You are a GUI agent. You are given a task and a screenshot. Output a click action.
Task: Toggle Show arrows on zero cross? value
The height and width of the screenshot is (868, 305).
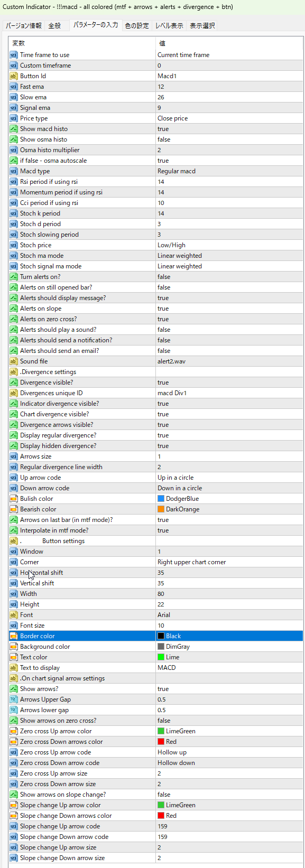click(x=229, y=721)
